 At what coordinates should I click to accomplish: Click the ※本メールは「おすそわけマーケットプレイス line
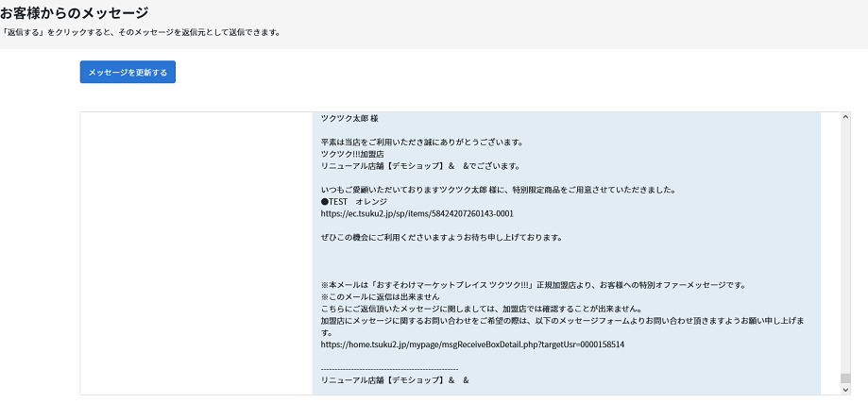(533, 285)
